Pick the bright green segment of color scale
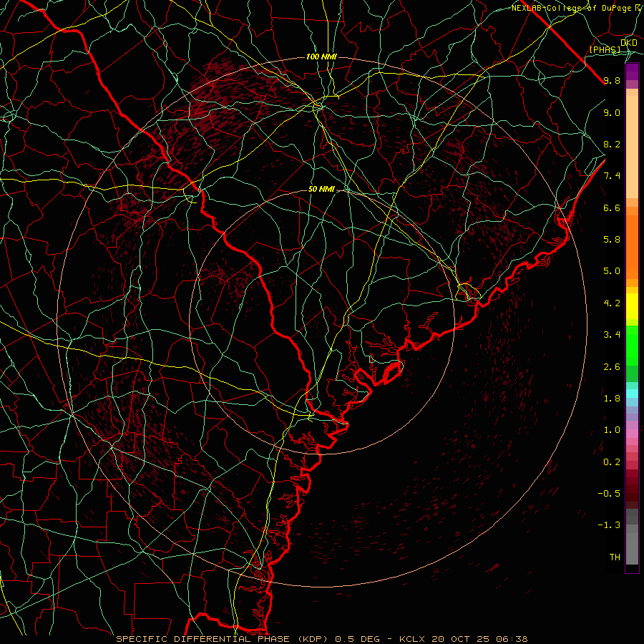This screenshot has height=644, width=644. 632,345
